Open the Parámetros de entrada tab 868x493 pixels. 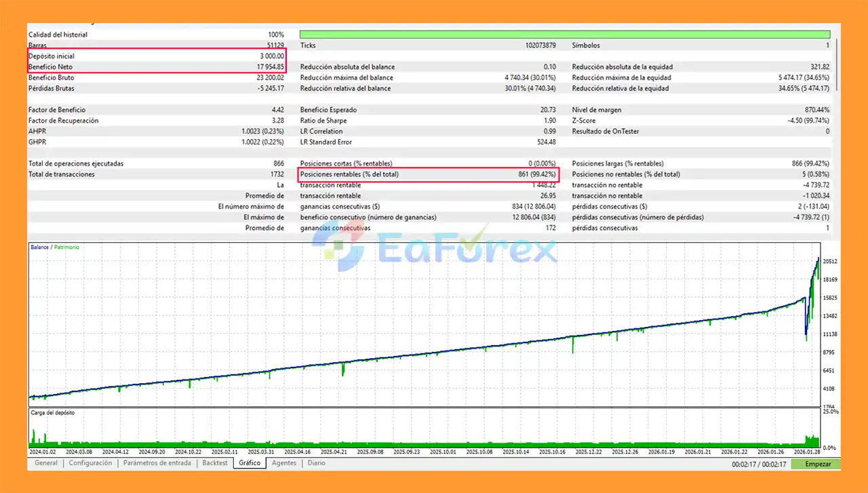[157, 463]
